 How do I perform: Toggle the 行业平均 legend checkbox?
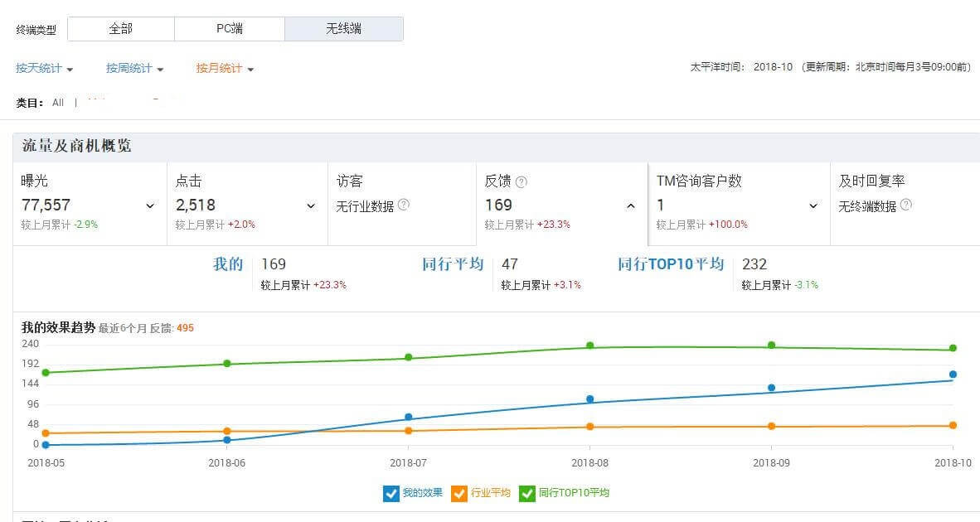[x=459, y=494]
